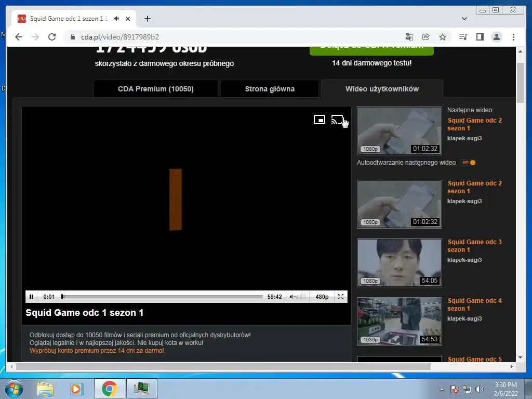Open the Strona główna tab

270,89
